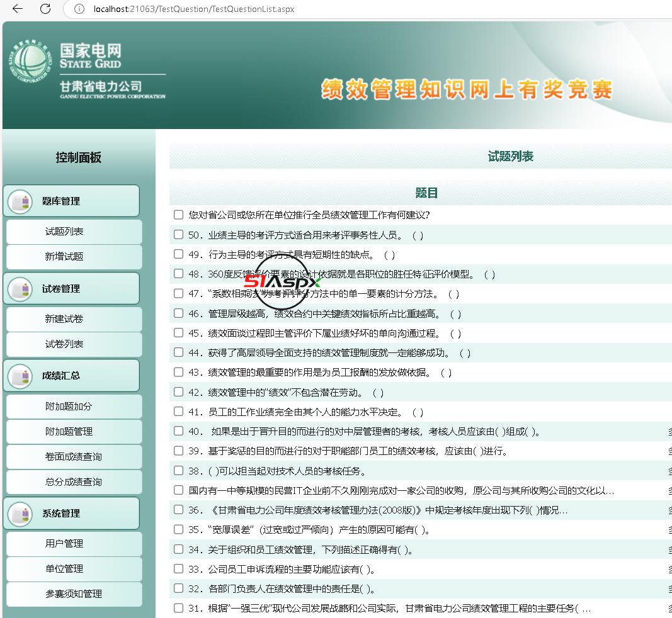Click question text '50. 业绩主导的考评方式…'
The width and height of the screenshot is (672, 618).
306,235
